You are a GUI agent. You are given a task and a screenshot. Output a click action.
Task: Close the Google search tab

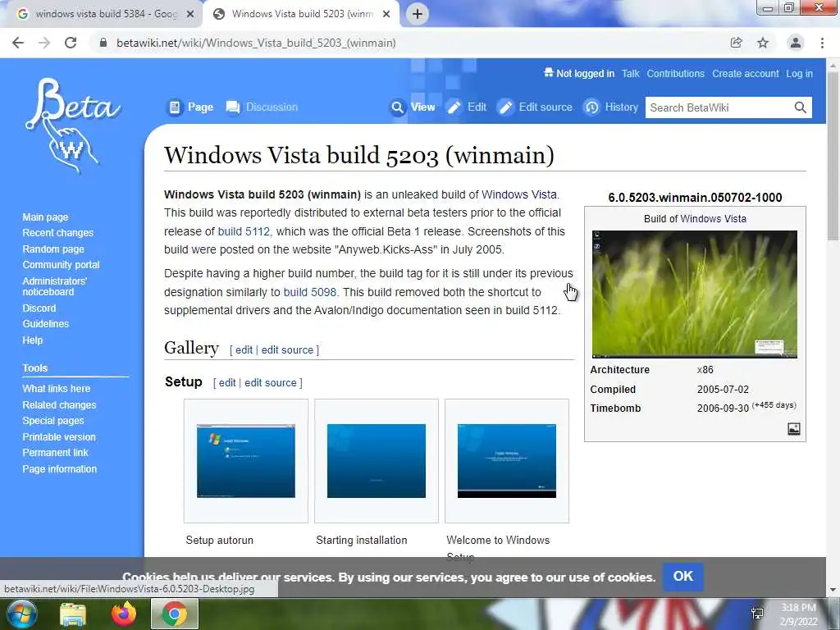coord(189,14)
